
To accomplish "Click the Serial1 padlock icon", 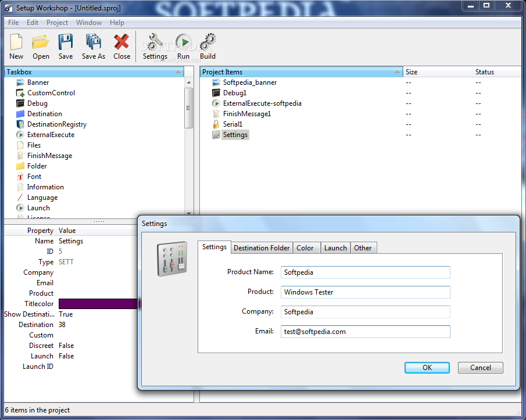I will click(216, 124).
